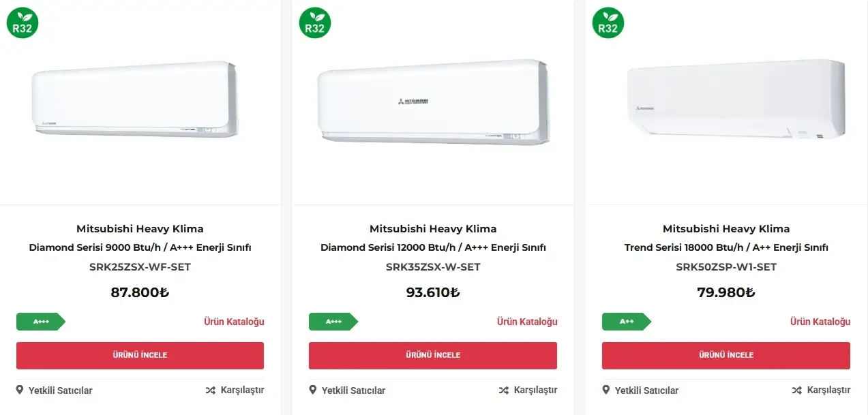The height and width of the screenshot is (415, 868).
Task: Click the Trend Serisi 18000 Btu/h air conditioner image
Action: 736,99
